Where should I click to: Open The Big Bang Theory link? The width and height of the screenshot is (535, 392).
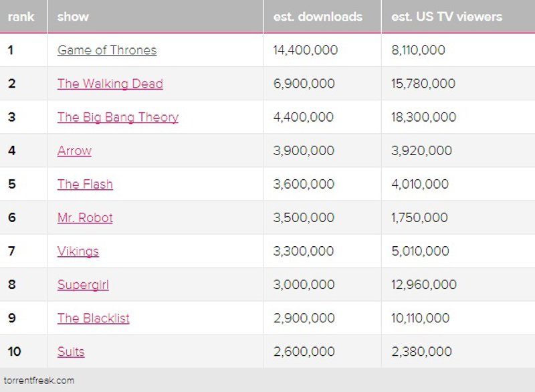click(x=118, y=117)
